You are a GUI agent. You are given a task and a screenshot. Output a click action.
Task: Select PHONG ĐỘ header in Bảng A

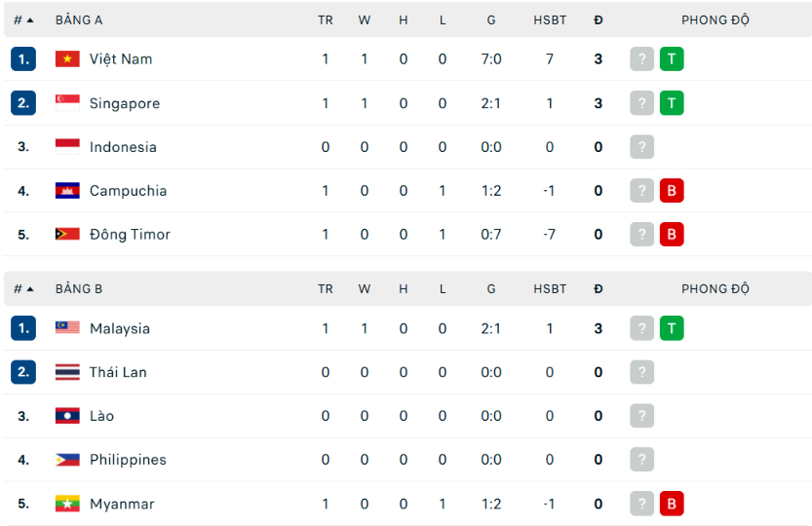point(715,20)
